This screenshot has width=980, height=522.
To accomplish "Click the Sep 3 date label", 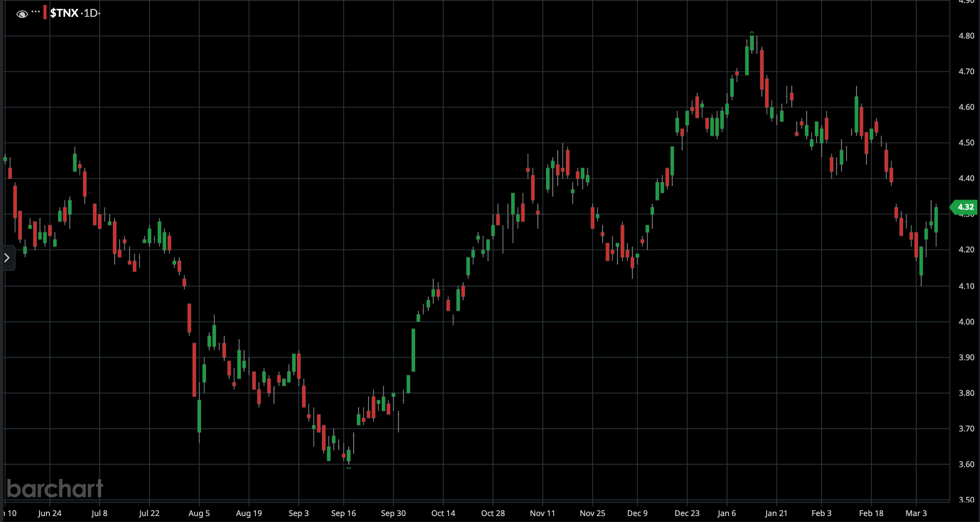I will 298,513.
